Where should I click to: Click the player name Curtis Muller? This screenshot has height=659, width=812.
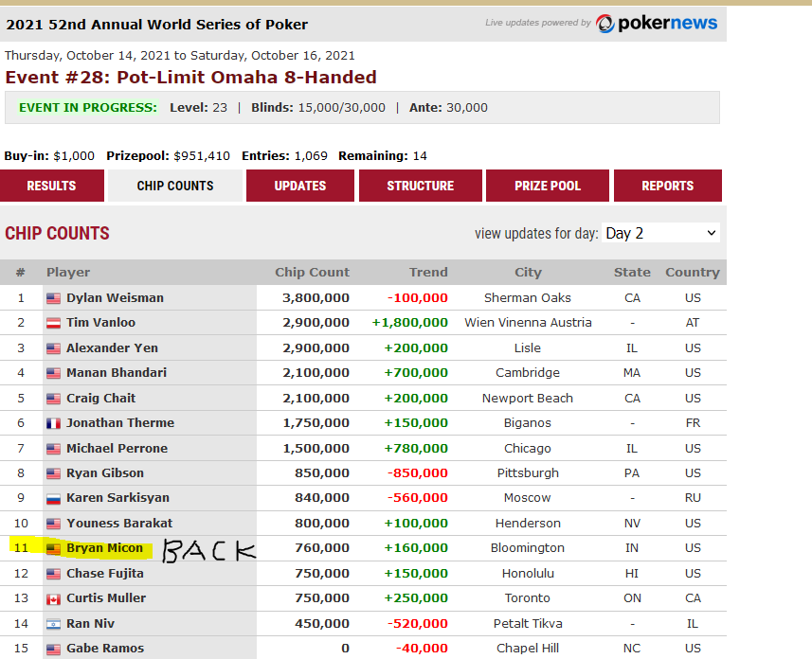[106, 598]
